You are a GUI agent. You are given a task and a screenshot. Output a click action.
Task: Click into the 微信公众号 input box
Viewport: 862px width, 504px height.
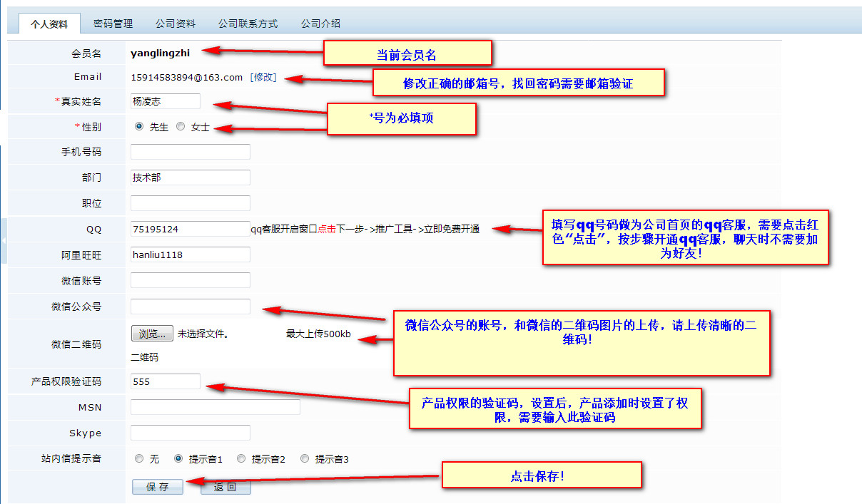[x=191, y=307]
